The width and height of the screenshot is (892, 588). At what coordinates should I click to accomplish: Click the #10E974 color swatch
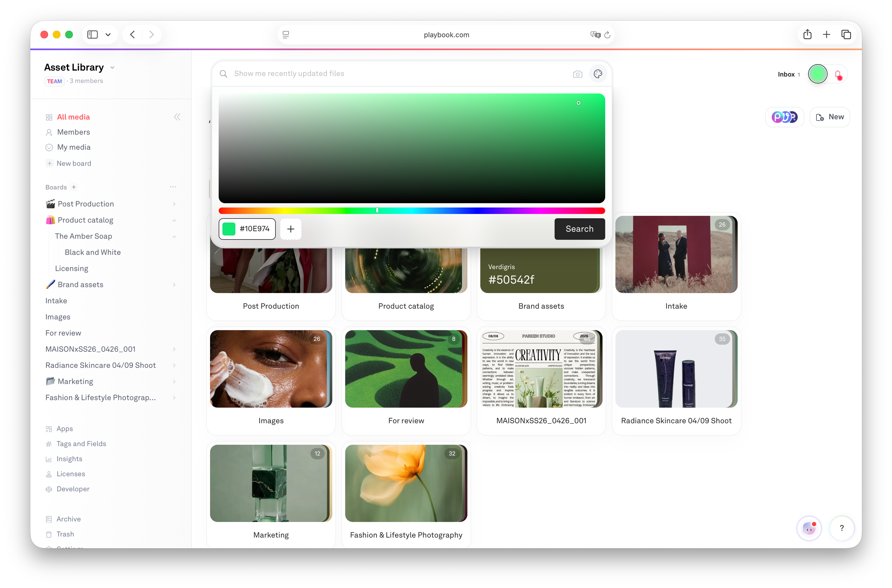(229, 229)
